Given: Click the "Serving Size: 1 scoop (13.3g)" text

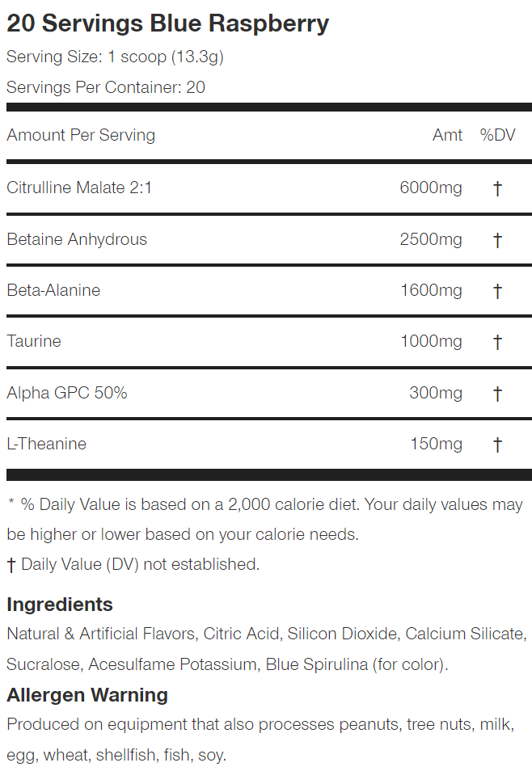Looking at the screenshot, I should [115, 57].
